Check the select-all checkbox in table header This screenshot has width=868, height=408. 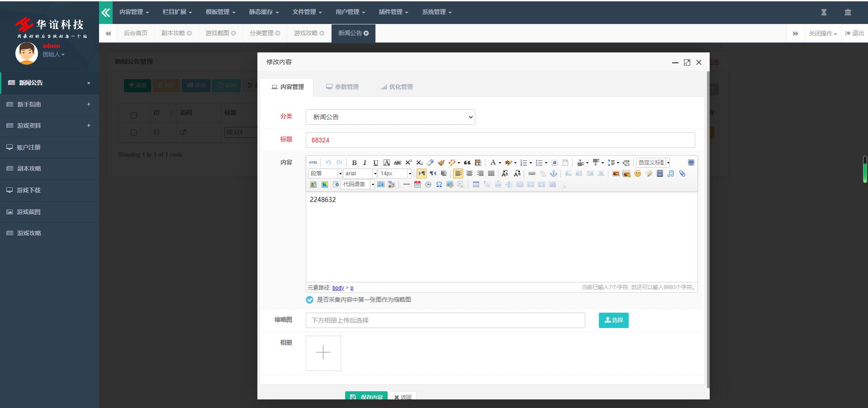tap(133, 115)
